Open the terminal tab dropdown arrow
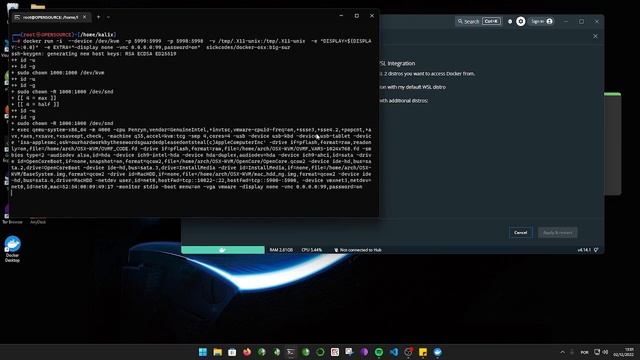The width and height of the screenshot is (640, 360). click(108, 17)
